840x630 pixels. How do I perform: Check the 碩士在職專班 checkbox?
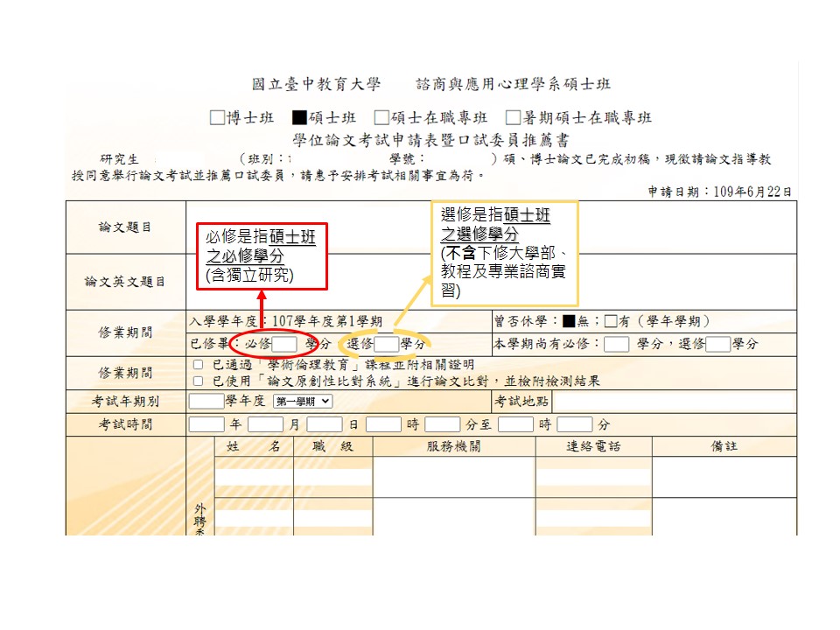coord(381,118)
